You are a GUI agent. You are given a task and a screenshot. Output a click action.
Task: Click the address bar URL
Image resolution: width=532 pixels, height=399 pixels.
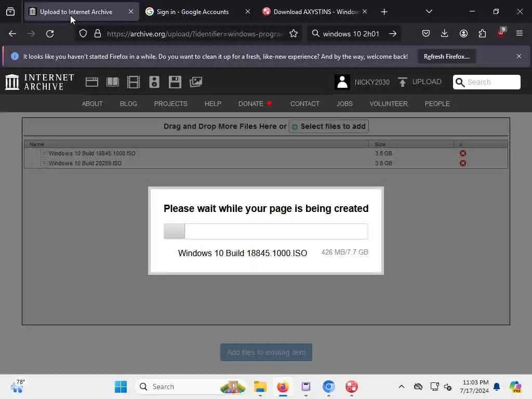tap(195, 34)
